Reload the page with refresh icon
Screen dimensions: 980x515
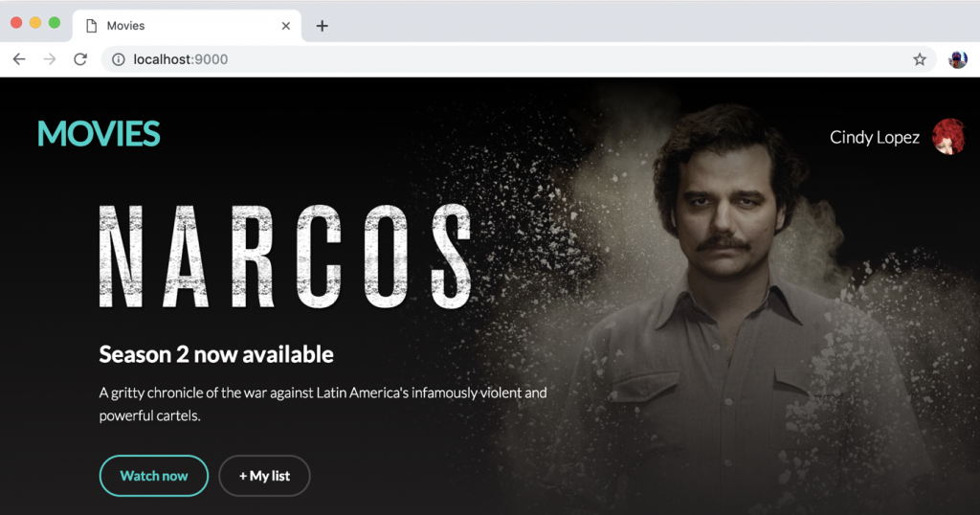pos(80,59)
